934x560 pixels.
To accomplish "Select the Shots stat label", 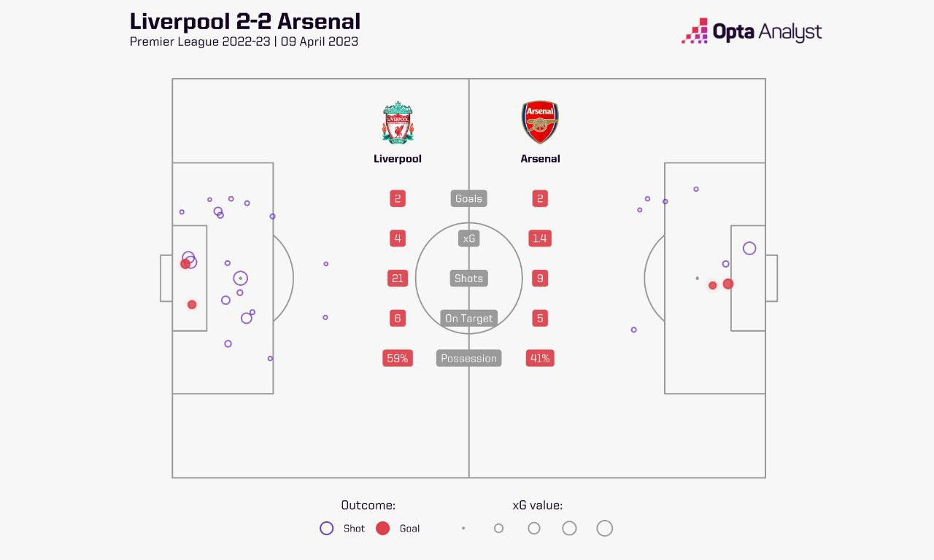I will 468,279.
